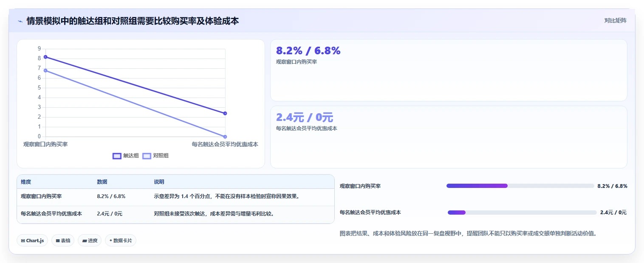Click the large 2.4元 / 0元 stat card value
This screenshot has height=263, width=644.
coord(305,118)
